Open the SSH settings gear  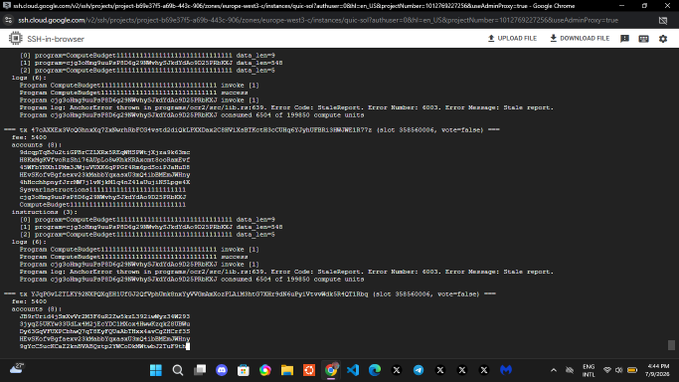663,39
